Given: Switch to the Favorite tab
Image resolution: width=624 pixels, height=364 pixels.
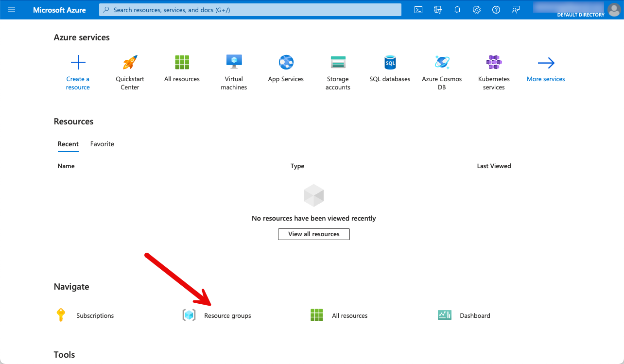Looking at the screenshot, I should pos(102,144).
